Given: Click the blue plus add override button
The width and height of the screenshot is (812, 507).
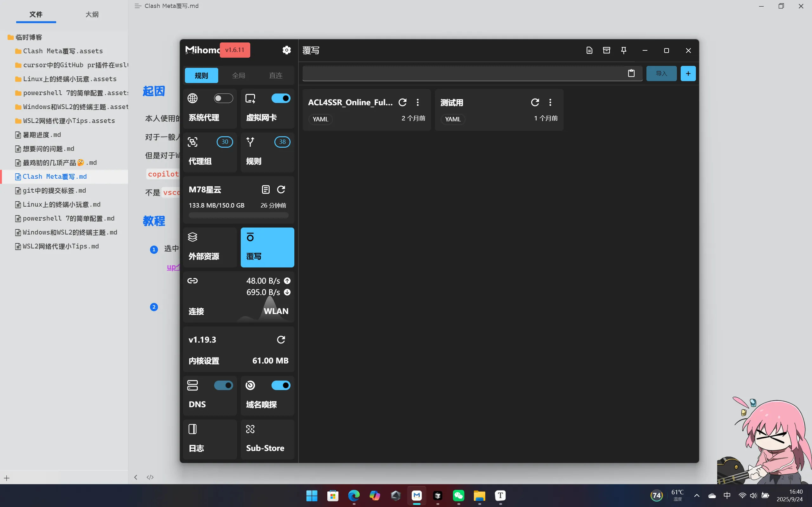Looking at the screenshot, I should coord(688,74).
